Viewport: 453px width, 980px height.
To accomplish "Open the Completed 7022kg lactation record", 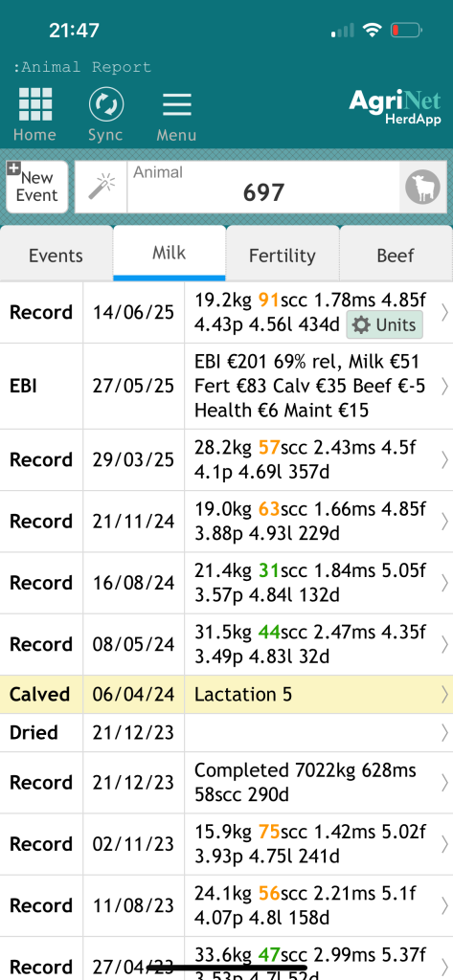I will pyautogui.click(x=226, y=783).
